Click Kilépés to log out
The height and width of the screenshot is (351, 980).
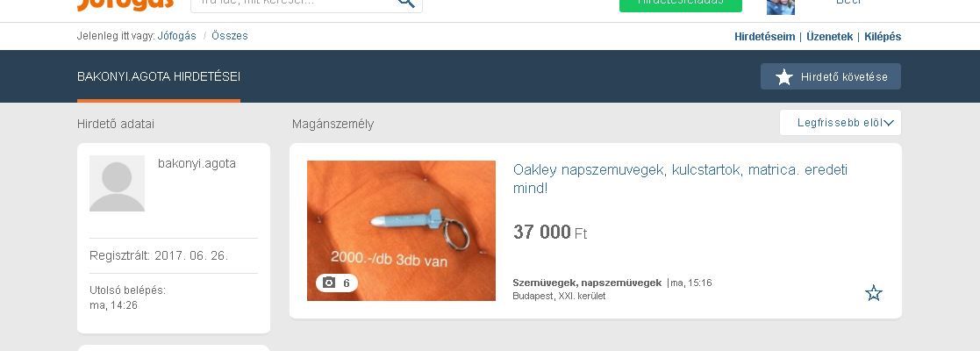[883, 36]
